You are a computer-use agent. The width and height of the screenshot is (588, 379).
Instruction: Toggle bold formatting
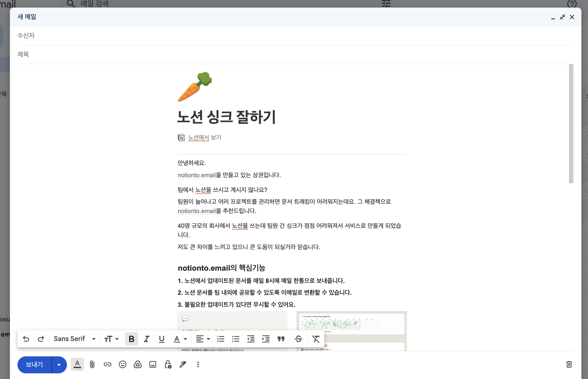click(x=132, y=339)
